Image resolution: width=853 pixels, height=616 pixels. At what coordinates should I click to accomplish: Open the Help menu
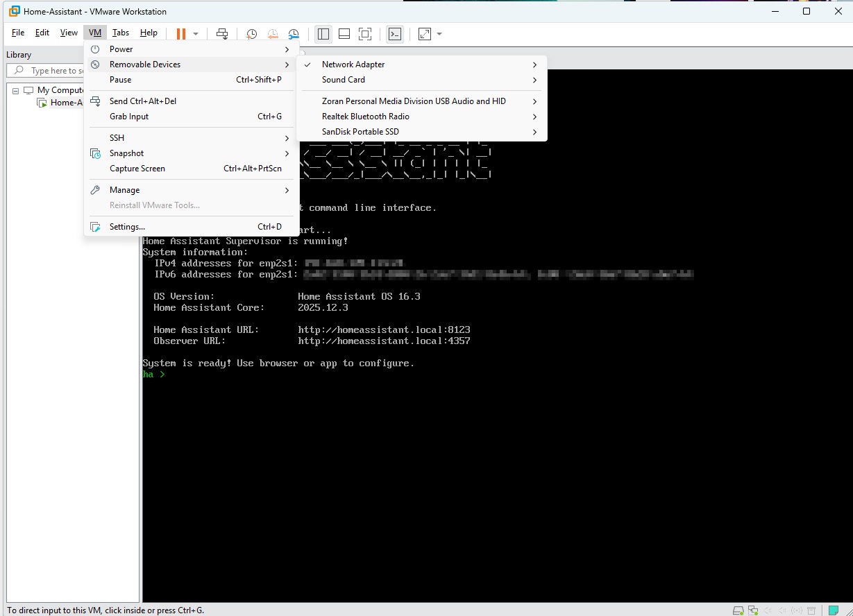click(x=149, y=33)
